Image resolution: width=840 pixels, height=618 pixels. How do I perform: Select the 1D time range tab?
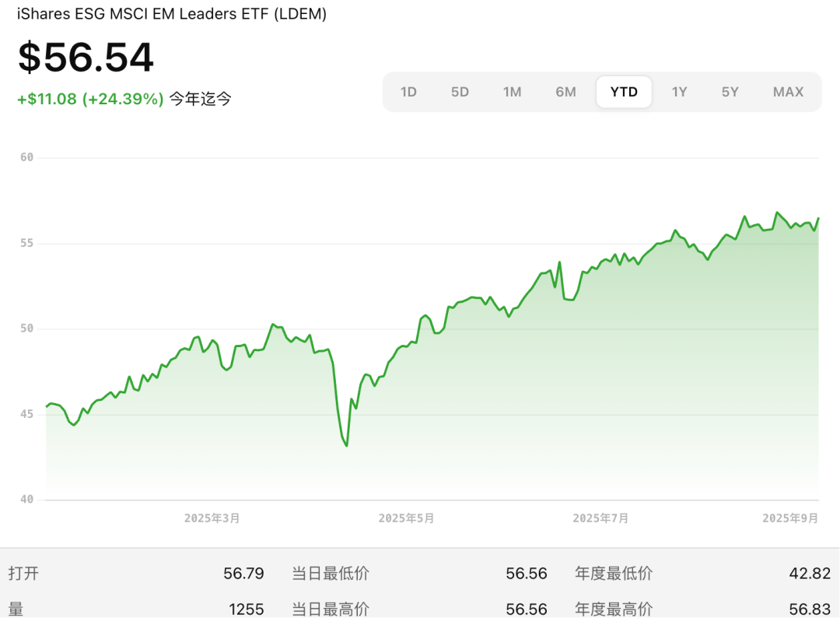[x=408, y=92]
